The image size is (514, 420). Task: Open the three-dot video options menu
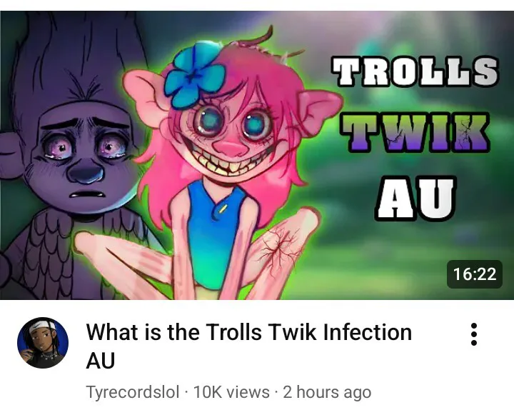click(x=473, y=334)
